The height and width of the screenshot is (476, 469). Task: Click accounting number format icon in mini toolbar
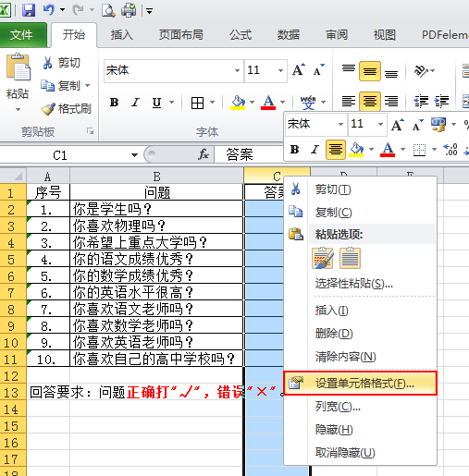438,125
